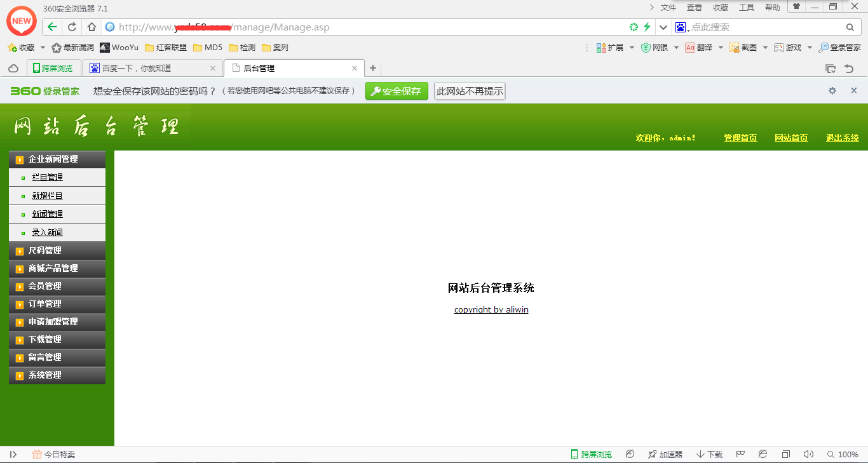The width and height of the screenshot is (868, 463).
Task: Click the 360 browser NEW logo
Action: (x=21, y=21)
